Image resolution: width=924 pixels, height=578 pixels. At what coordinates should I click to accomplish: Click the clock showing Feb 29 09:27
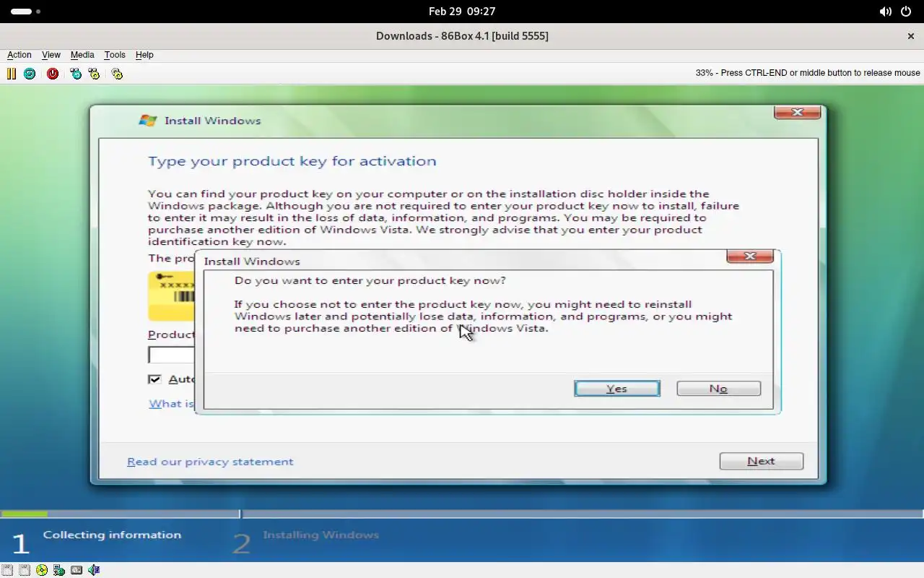462,12
